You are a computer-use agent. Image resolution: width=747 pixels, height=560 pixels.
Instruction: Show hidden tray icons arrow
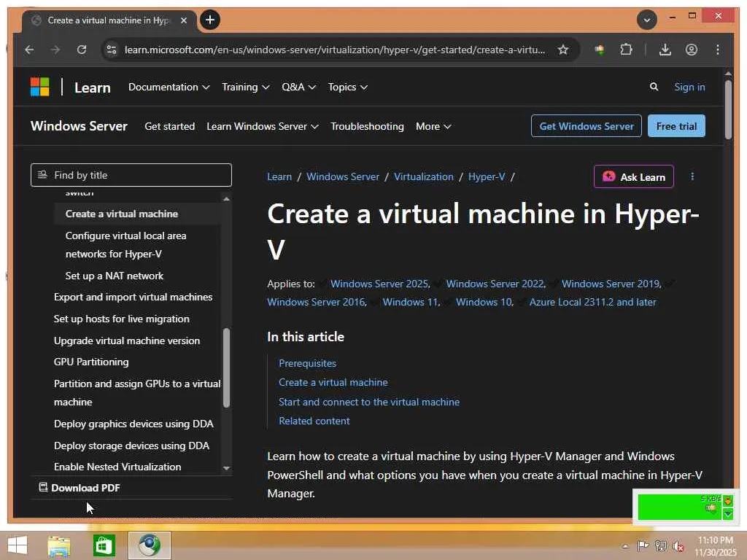coord(625,546)
